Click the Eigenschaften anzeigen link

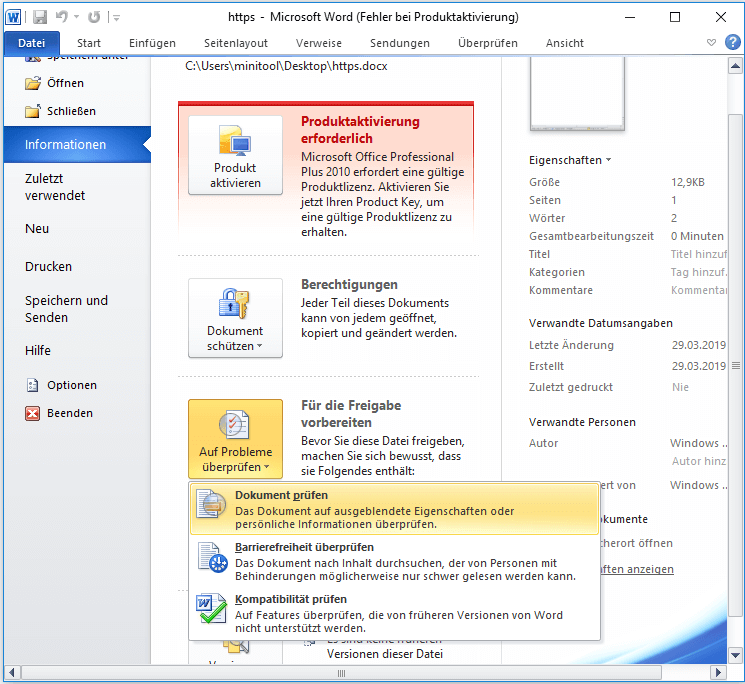pos(637,569)
